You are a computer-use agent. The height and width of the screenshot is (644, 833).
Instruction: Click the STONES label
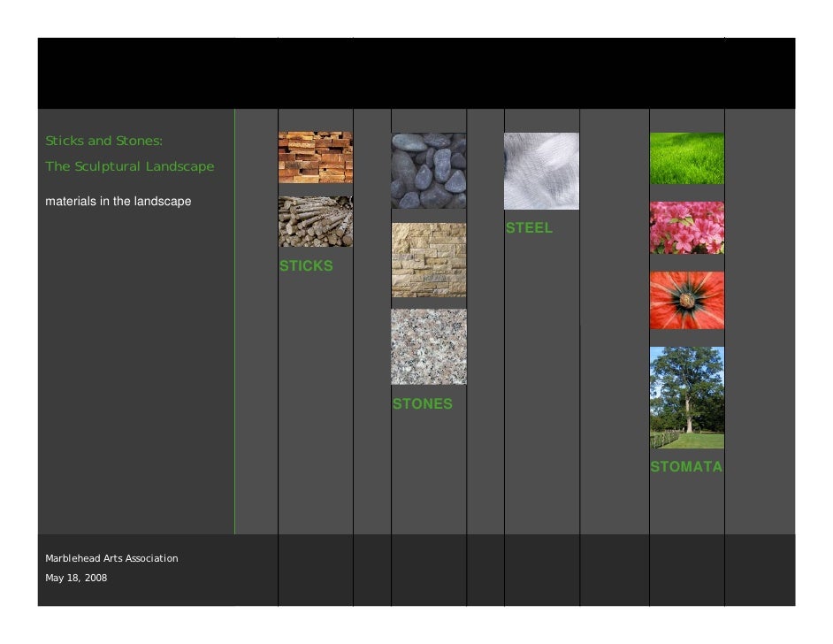[x=423, y=404]
